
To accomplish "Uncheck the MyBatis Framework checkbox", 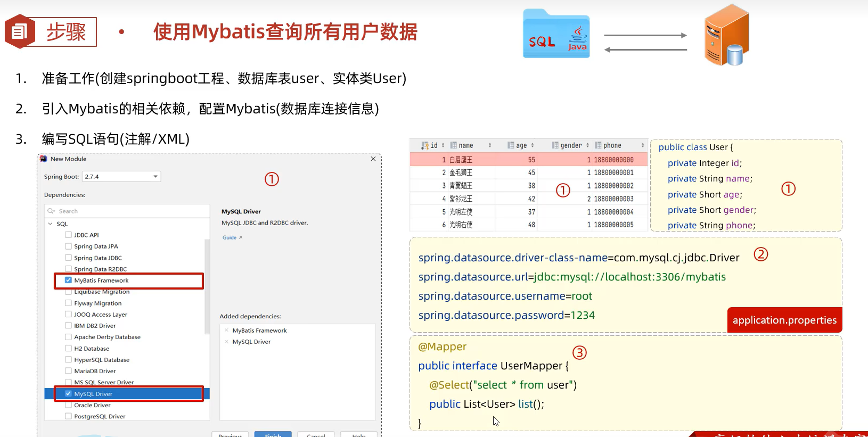I will point(68,280).
